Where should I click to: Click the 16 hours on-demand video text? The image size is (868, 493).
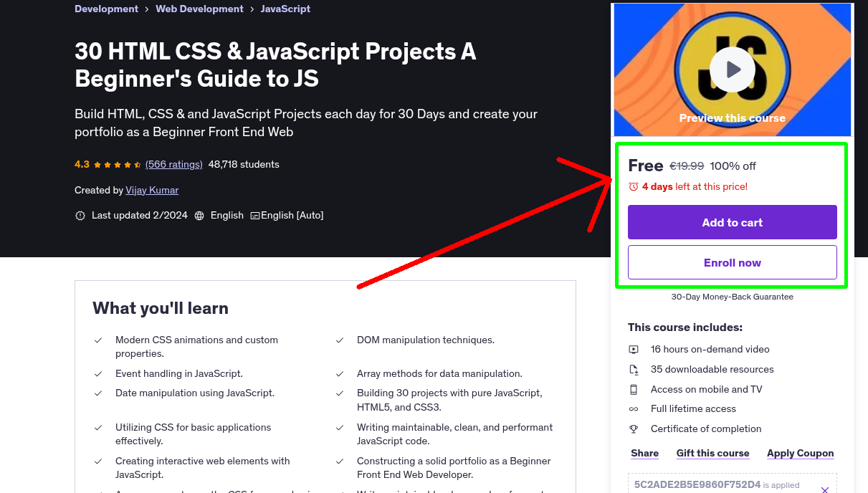[x=710, y=350]
